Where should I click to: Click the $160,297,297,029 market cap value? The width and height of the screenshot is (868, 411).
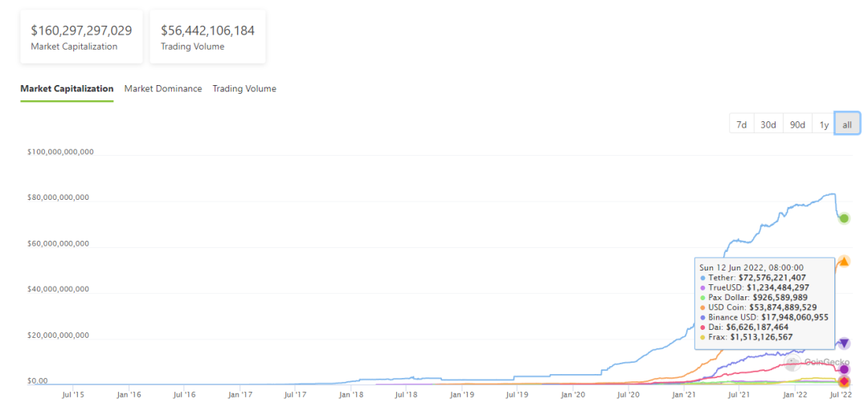81,31
